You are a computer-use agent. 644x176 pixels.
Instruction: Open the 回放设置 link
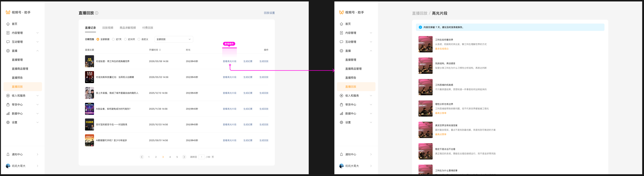[x=269, y=13]
